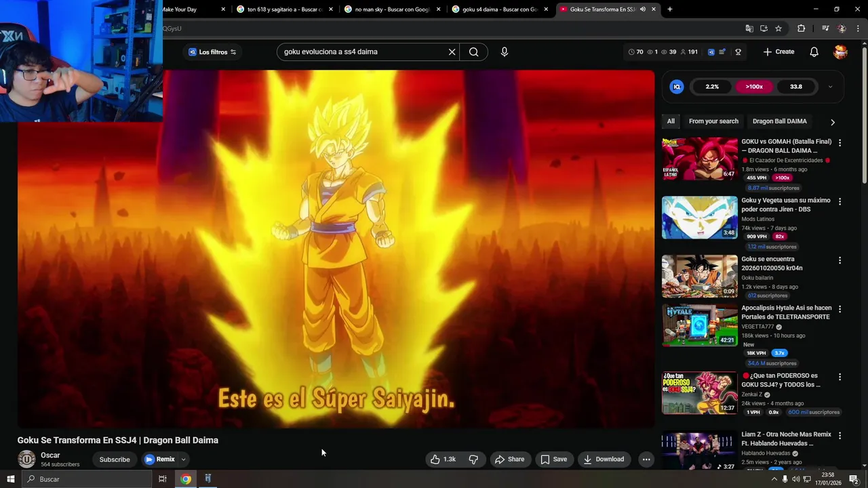Select the From your search chip

[713, 121]
